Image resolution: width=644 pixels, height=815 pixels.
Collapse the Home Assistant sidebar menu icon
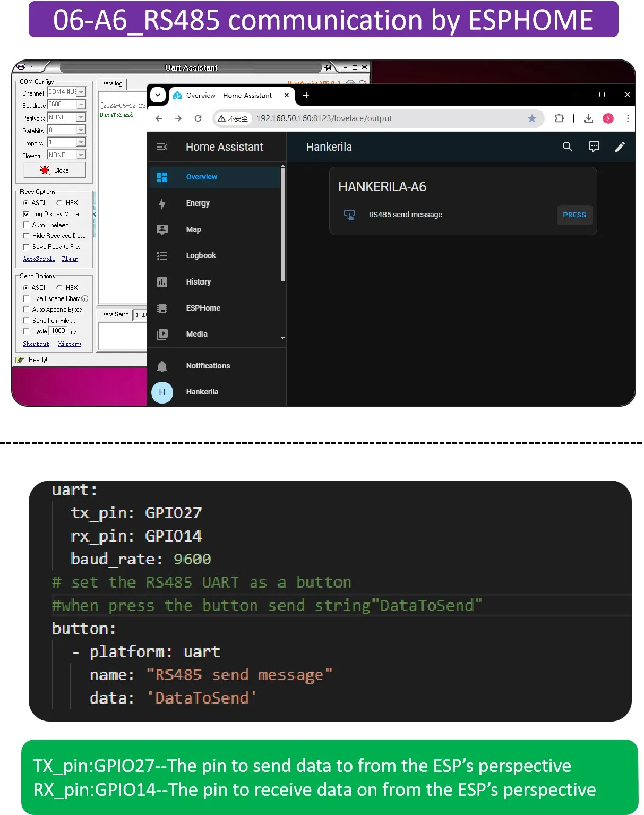[162, 147]
